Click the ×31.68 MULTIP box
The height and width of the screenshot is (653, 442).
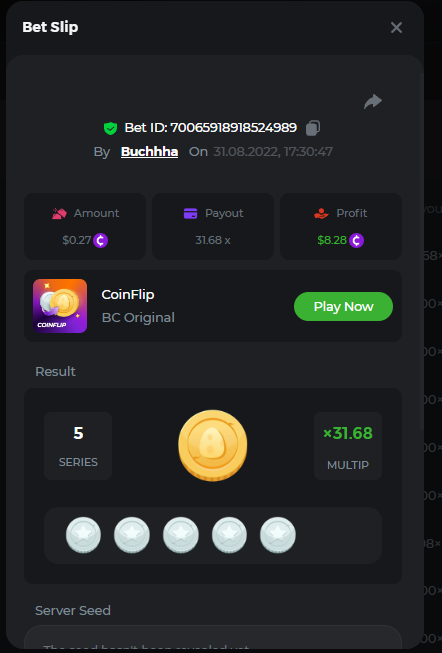click(348, 446)
